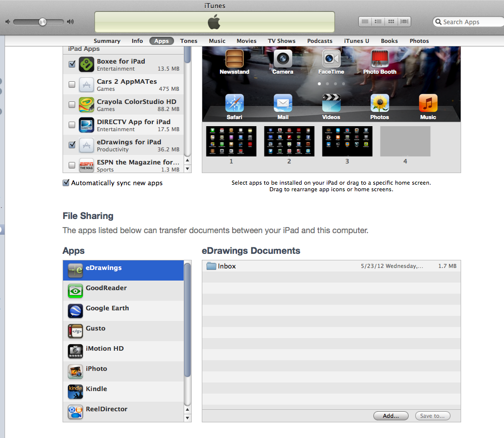Click the Save to... button
This screenshot has height=438, width=504.
433,416
